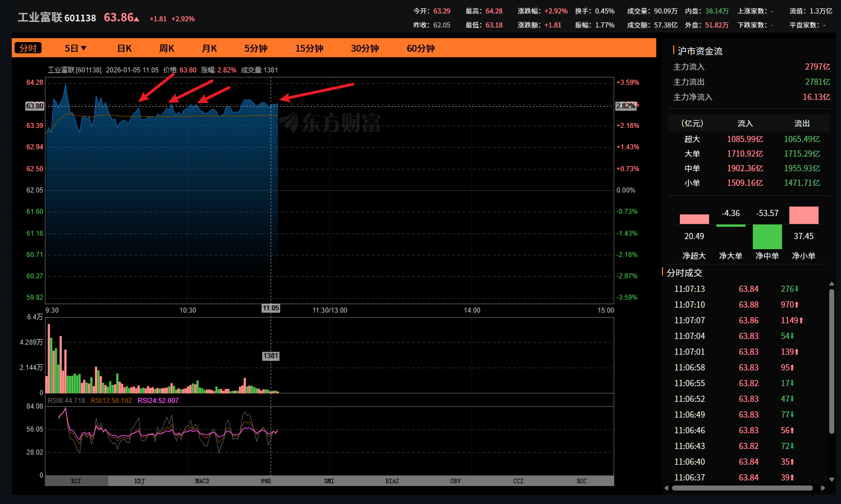Viewport: 841px width, 504px height.
Task: Click the horizontal scrollbar left arrow
Action: point(666,488)
